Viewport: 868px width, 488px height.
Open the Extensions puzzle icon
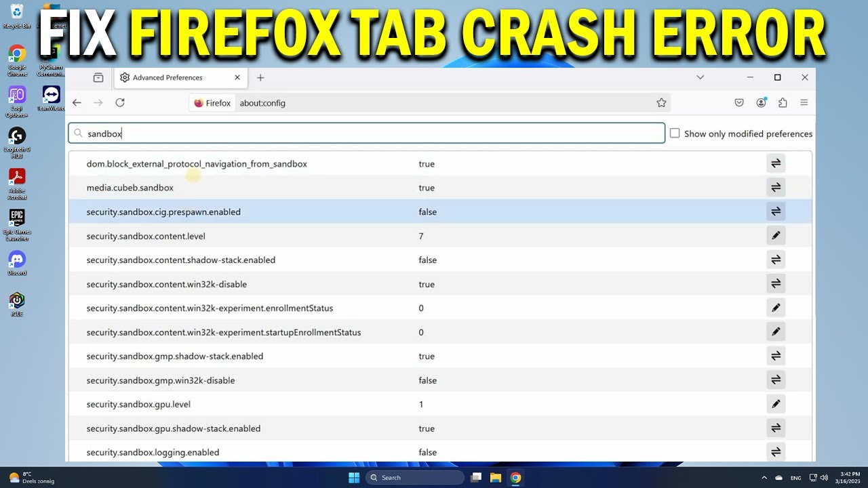coord(783,102)
